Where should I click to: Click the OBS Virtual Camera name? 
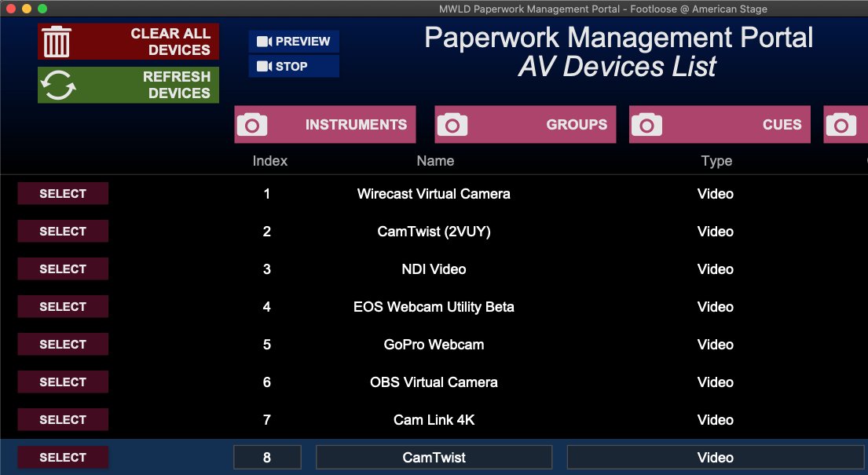tap(434, 382)
